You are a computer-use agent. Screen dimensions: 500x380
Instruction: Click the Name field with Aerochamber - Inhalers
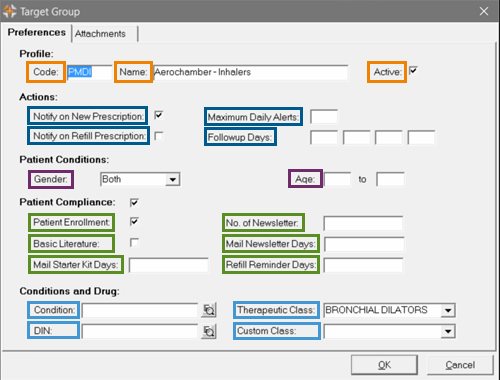pyautogui.click(x=250, y=72)
